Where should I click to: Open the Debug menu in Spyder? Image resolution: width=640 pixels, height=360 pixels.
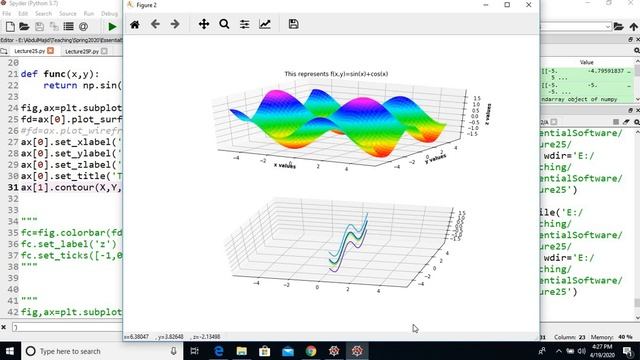(x=109, y=13)
